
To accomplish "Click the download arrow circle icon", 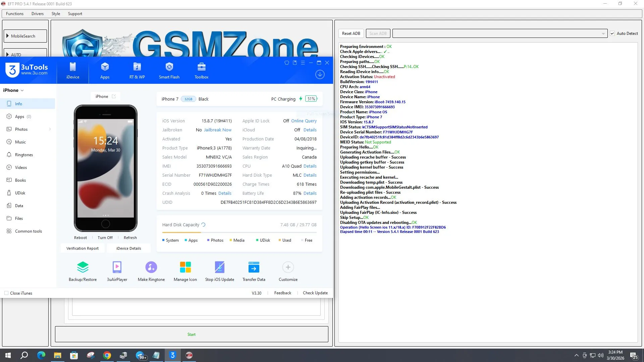I will tap(320, 74).
